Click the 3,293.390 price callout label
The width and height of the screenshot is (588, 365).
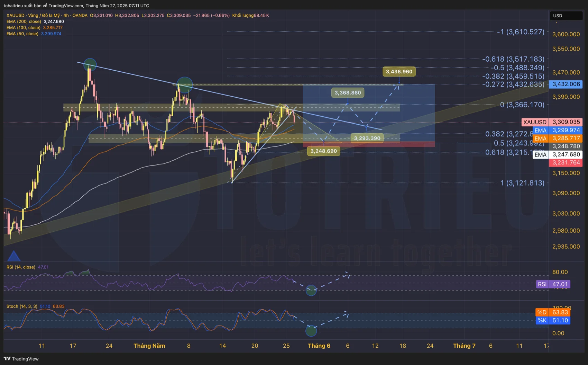point(367,138)
